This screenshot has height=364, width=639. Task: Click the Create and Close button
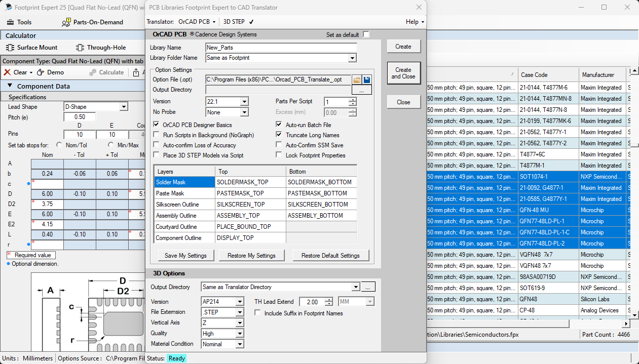click(403, 73)
